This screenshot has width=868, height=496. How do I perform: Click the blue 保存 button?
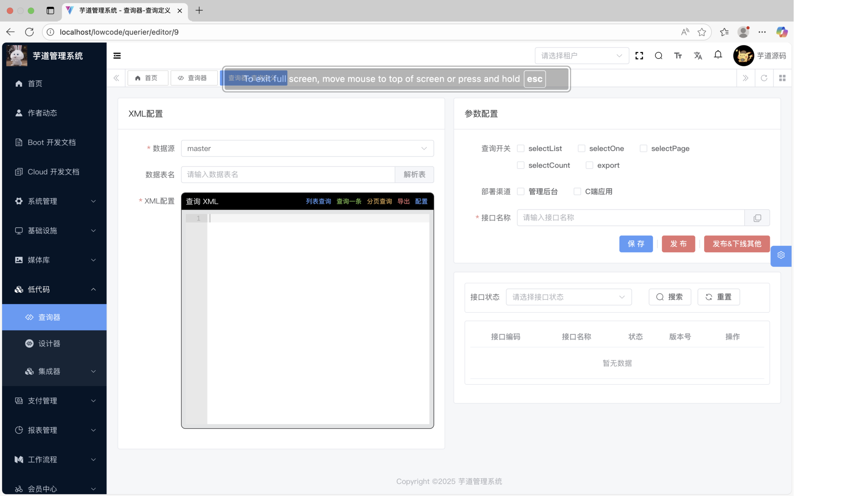point(636,244)
